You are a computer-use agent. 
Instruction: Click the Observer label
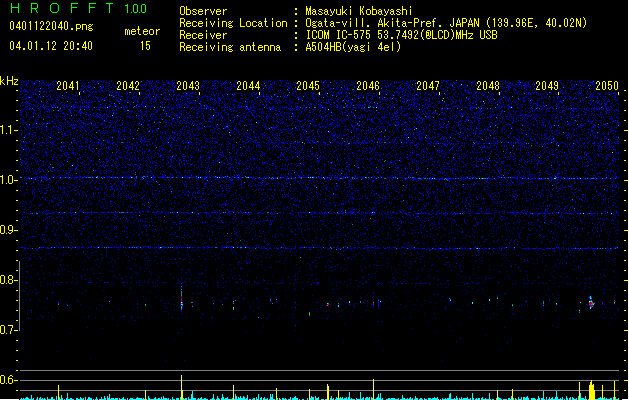coord(203,11)
